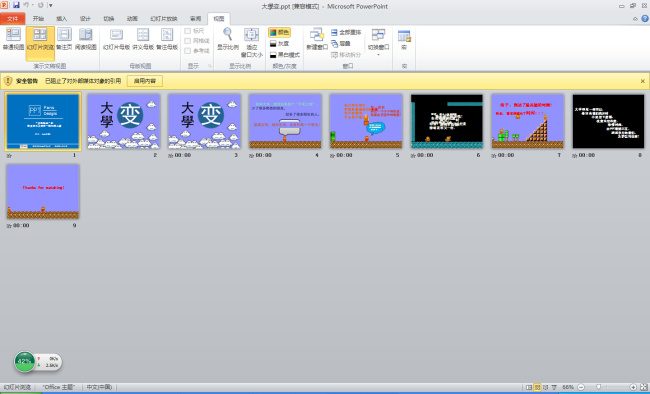Click language 中文(中国) in status bar
This screenshot has width=650, height=394.
pyautogui.click(x=99, y=387)
